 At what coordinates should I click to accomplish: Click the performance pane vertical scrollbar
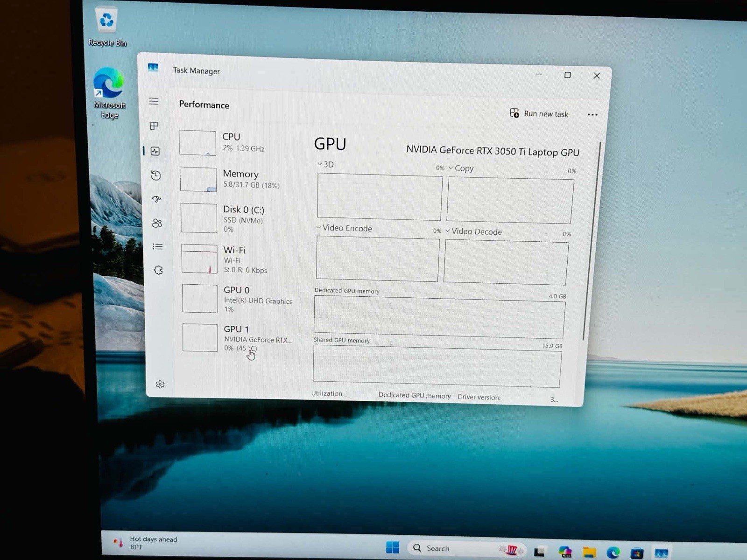tap(591, 240)
